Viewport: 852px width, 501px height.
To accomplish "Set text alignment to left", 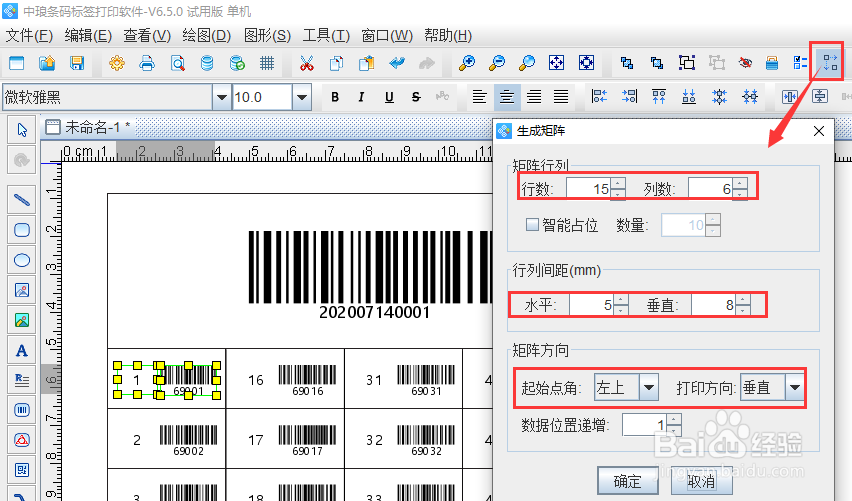I will 479,97.
